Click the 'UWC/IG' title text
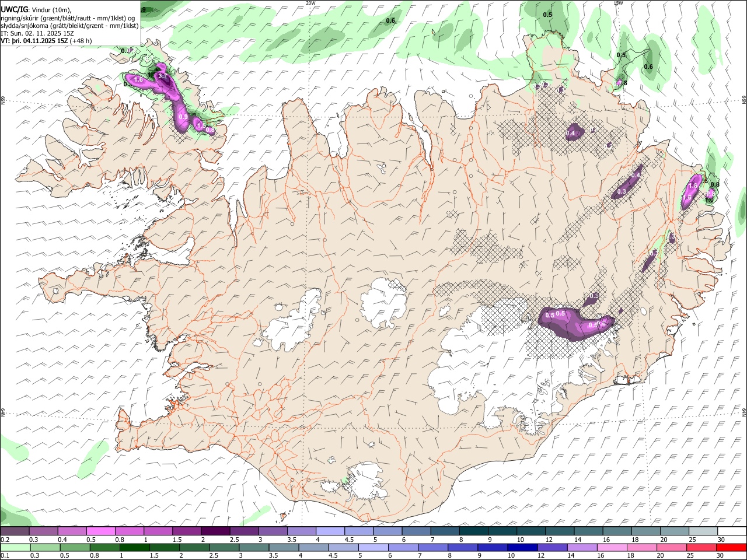 point(13,9)
